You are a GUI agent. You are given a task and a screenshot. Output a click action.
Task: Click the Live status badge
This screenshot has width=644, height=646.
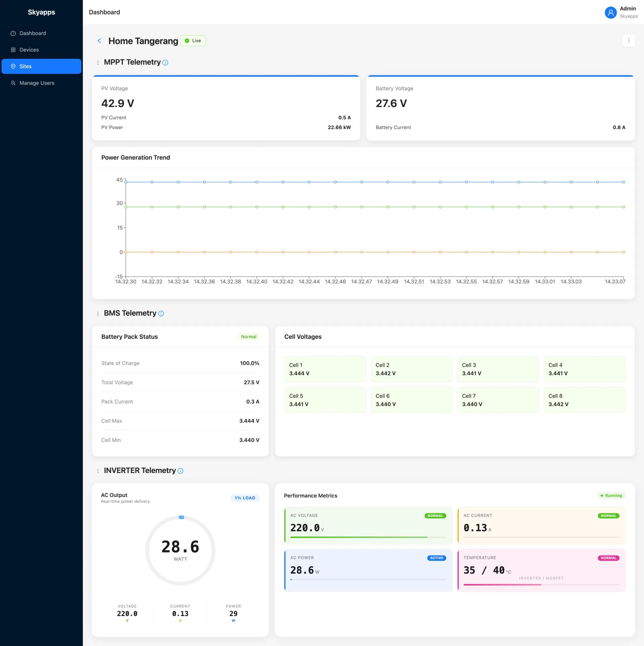(x=193, y=41)
